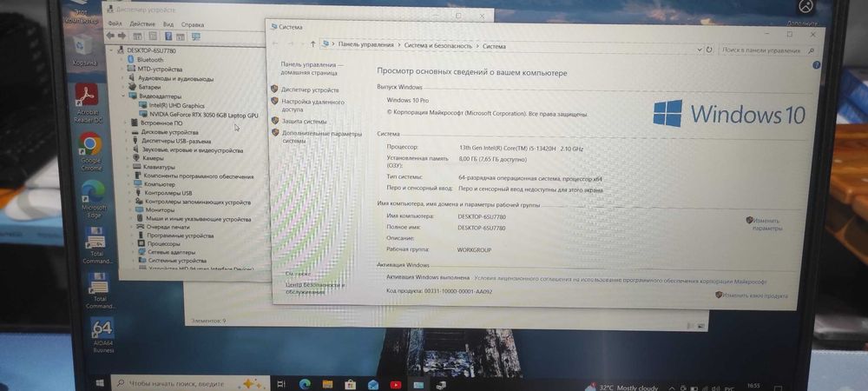The height and width of the screenshot is (391, 868).
Task: Expand the Батареи category
Action: click(124, 87)
